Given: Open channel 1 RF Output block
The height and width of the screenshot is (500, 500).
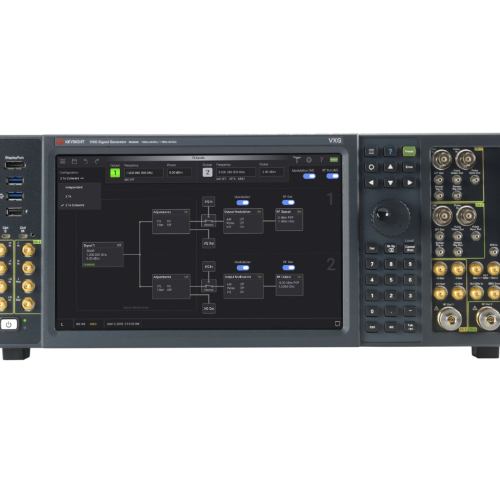Looking at the screenshot, I should [289, 220].
